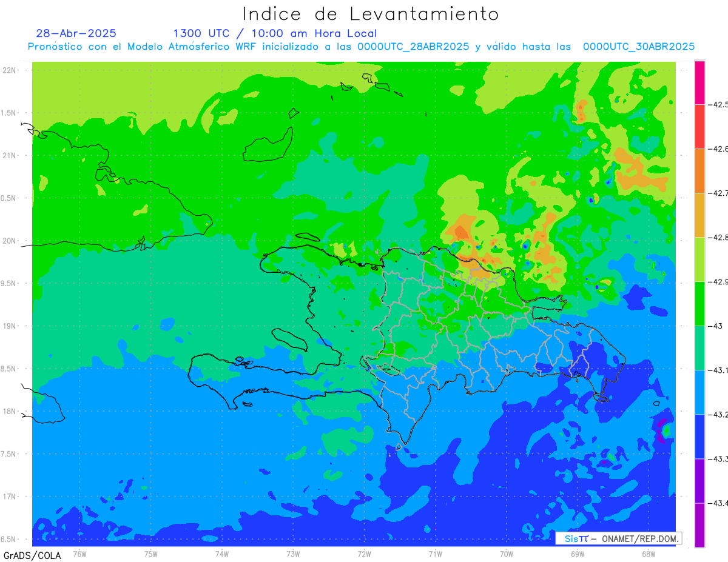Click the "-42.6" legend value

(718, 149)
